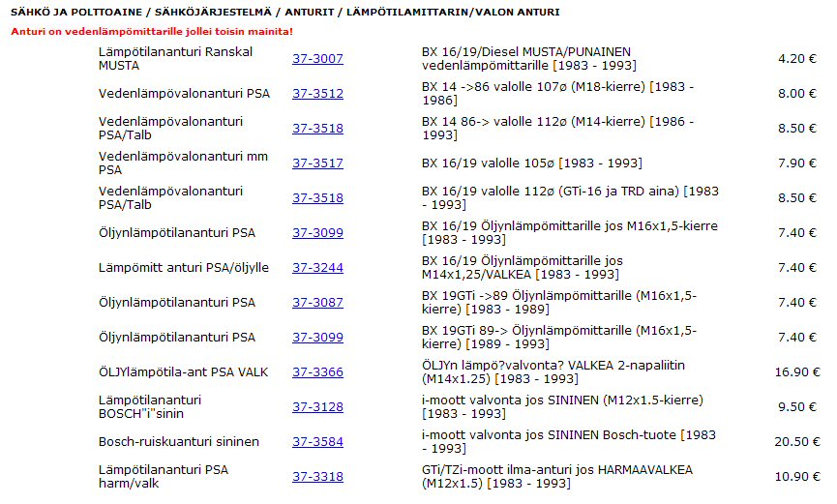Click the red vedenlämpömittarille notice text
Image resolution: width=837 pixels, height=504 pixels.
[151, 31]
